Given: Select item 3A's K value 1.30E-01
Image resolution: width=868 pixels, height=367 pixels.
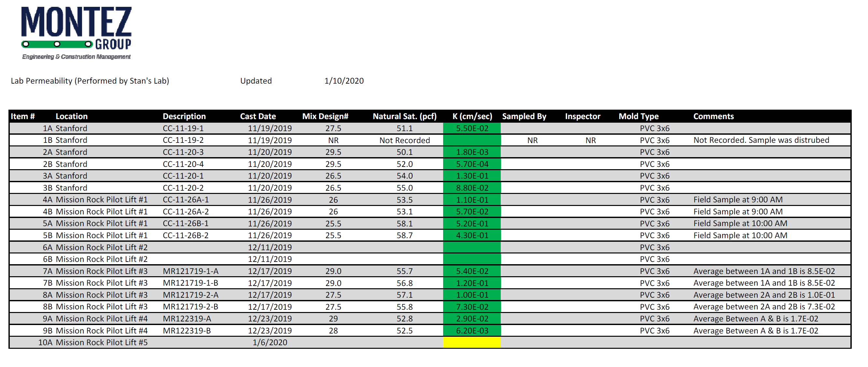Looking at the screenshot, I should [472, 176].
